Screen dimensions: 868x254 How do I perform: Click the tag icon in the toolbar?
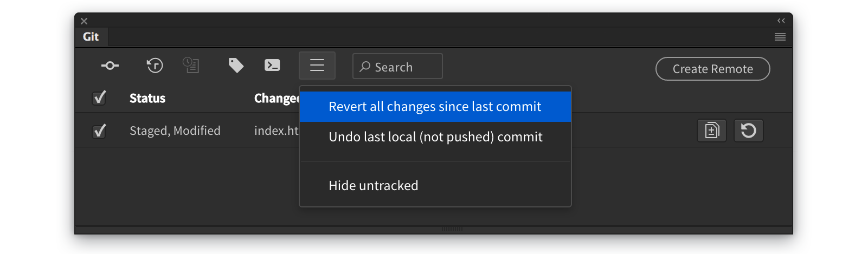tap(236, 66)
